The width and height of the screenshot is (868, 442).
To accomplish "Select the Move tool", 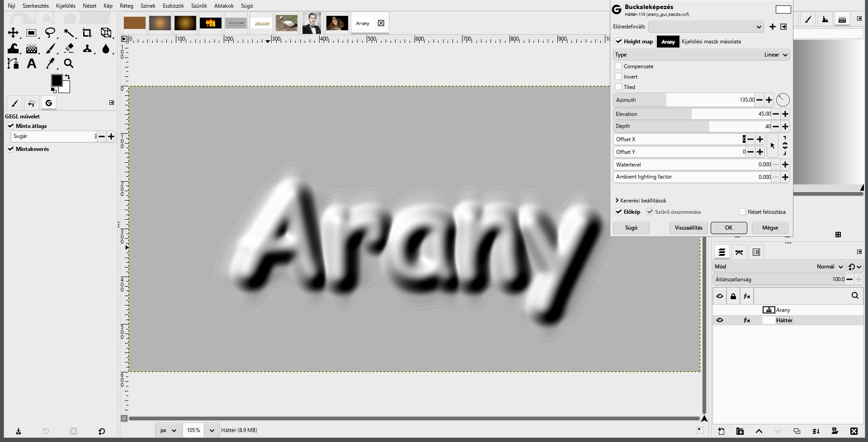I will coord(13,33).
